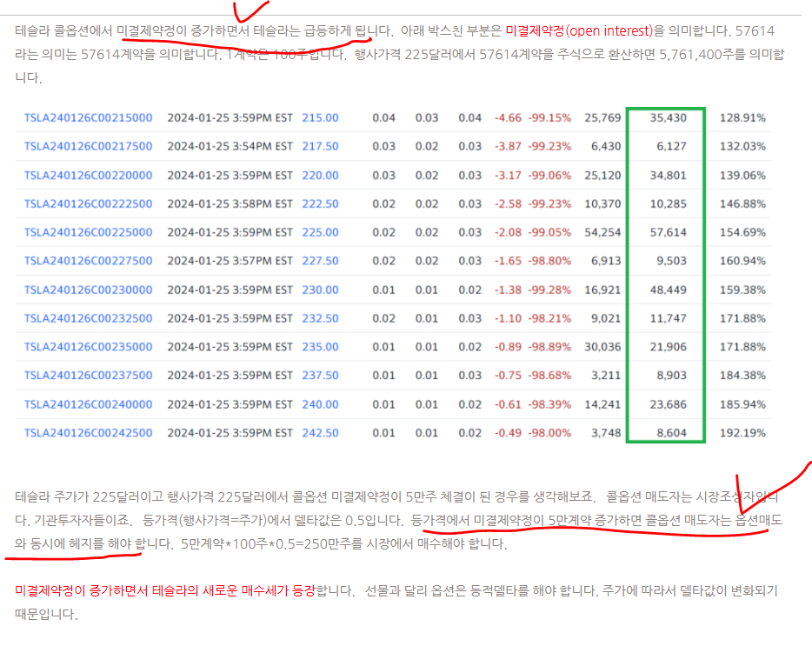The height and width of the screenshot is (646, 812).
Task: Open contract link TSLA240126C00225000
Action: click(89, 233)
